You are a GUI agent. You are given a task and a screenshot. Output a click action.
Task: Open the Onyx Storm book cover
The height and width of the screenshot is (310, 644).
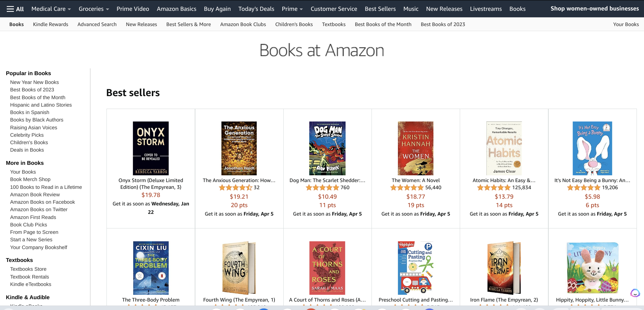tap(151, 148)
